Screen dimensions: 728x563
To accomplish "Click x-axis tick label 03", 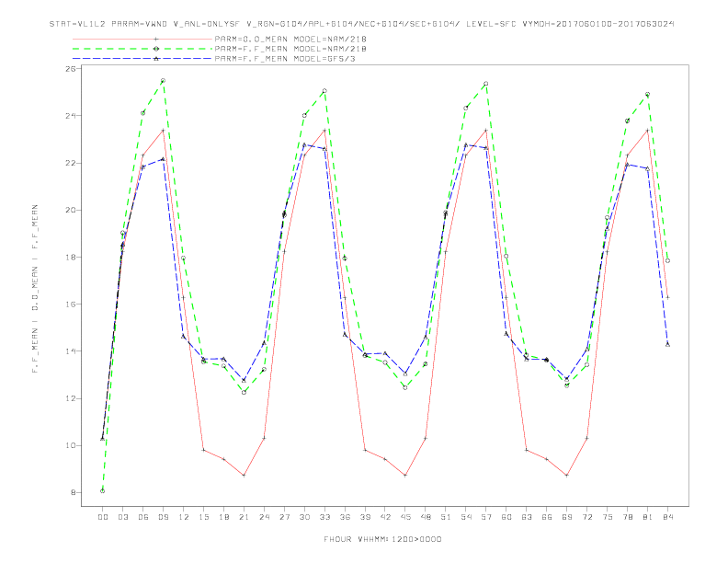I will [122, 517].
